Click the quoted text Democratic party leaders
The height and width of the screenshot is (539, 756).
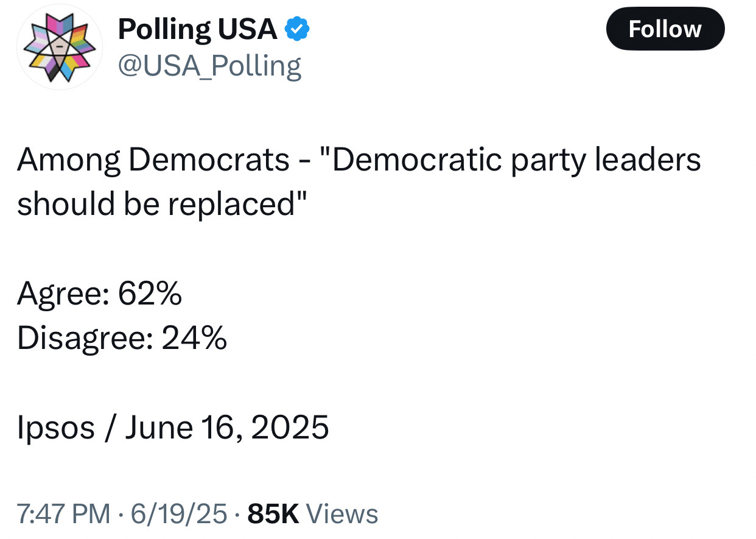pos(511,161)
